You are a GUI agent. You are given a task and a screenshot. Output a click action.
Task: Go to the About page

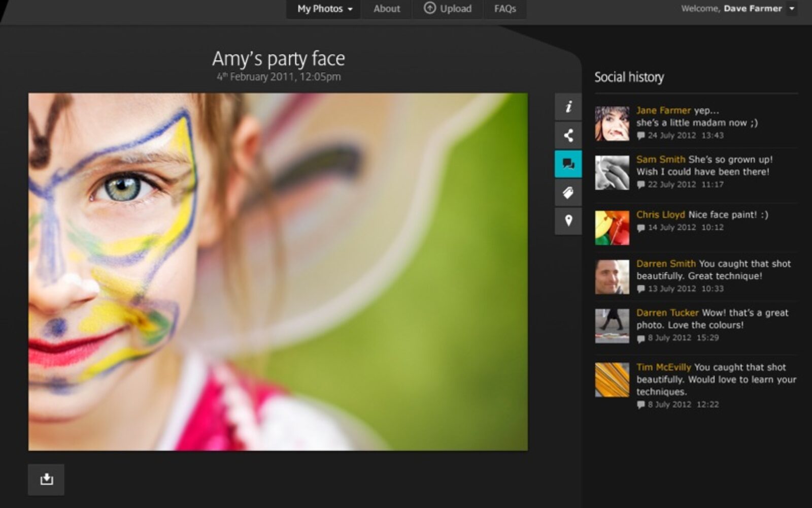coord(387,9)
